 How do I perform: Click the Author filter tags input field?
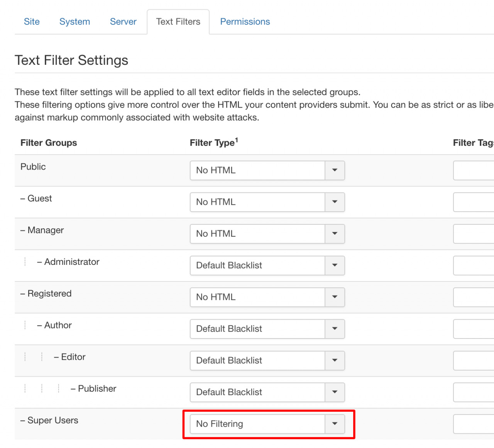click(x=474, y=328)
